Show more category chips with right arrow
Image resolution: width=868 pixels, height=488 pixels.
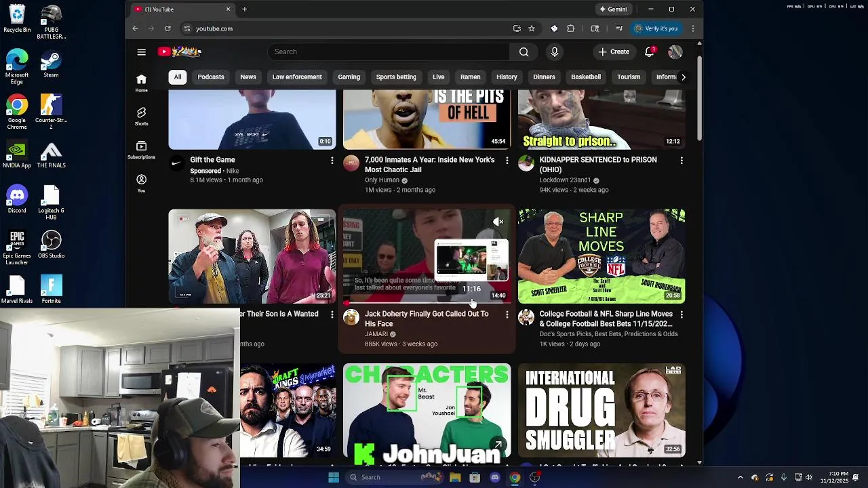point(683,77)
